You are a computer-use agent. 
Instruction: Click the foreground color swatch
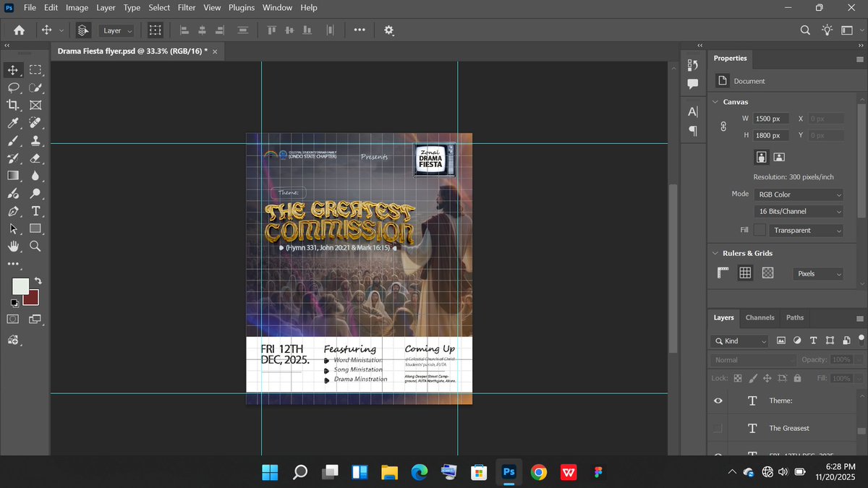(x=20, y=286)
